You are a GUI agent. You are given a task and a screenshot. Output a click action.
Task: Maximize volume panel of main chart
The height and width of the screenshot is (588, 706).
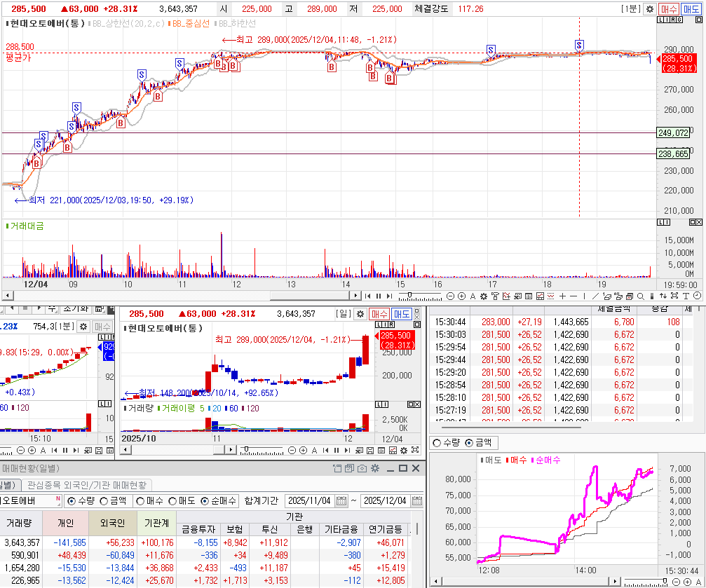click(x=693, y=222)
